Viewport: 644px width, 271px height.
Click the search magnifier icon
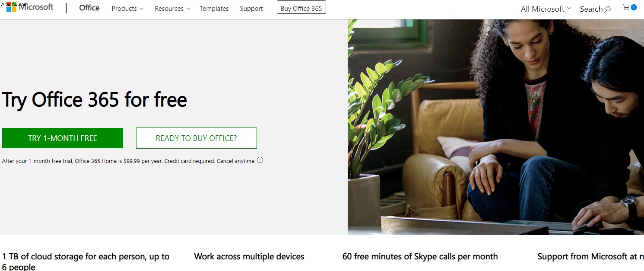click(x=607, y=9)
